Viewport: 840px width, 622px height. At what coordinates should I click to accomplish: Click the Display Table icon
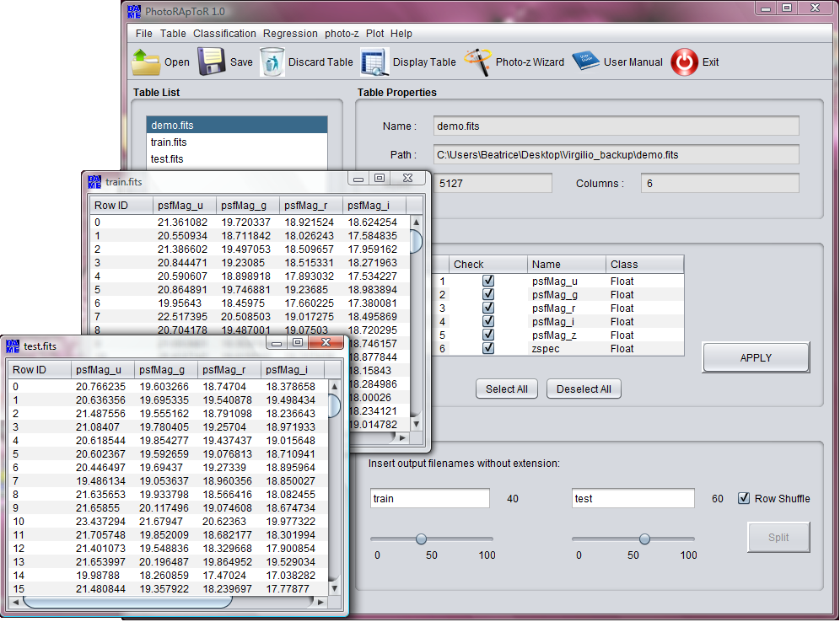(x=374, y=62)
